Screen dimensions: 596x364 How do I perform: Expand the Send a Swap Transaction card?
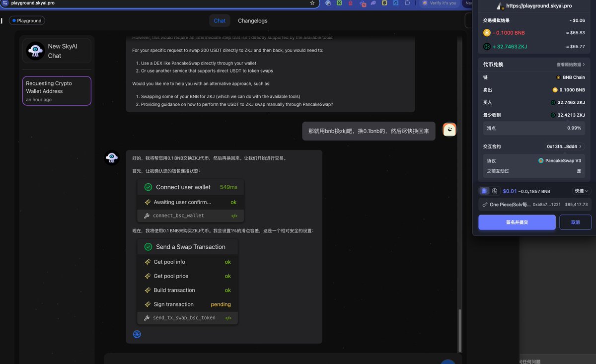(188, 247)
